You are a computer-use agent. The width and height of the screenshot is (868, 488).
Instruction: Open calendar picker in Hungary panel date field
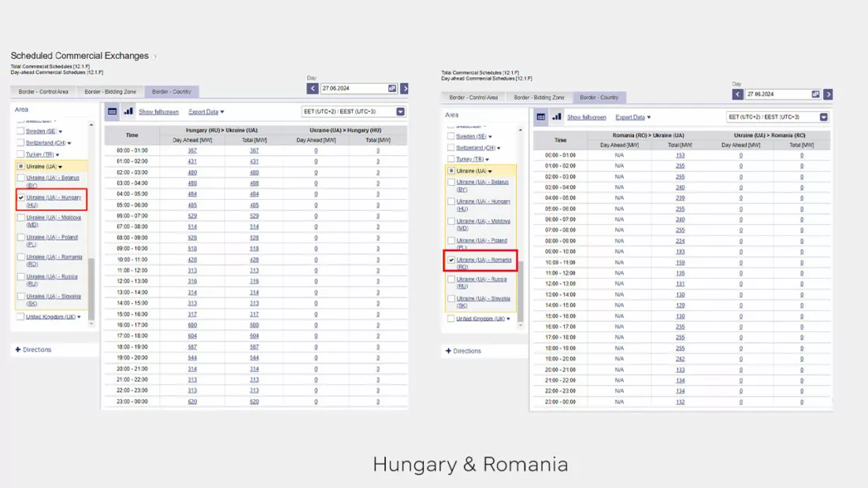pos(392,88)
